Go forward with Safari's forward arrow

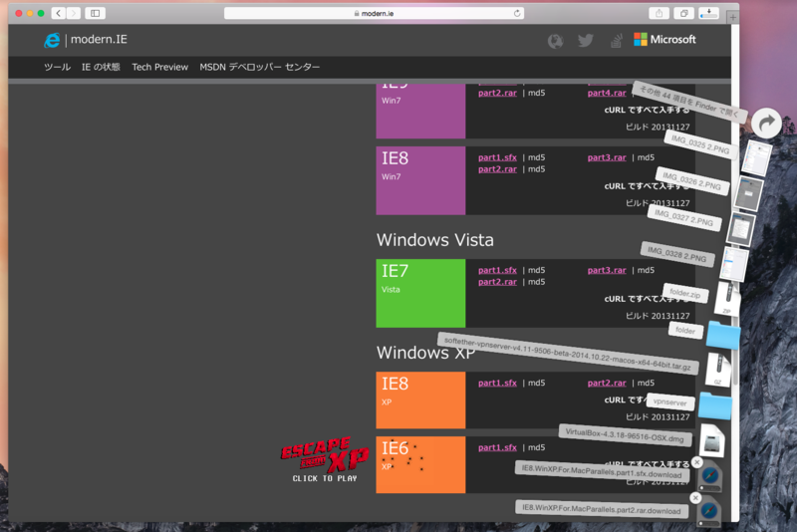point(73,13)
